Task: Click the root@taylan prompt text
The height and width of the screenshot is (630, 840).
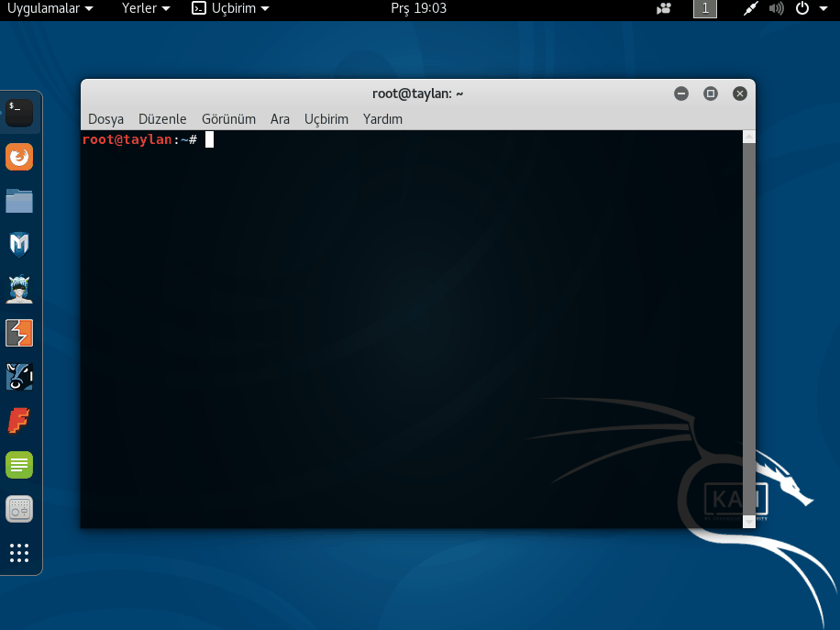Action: 127,139
